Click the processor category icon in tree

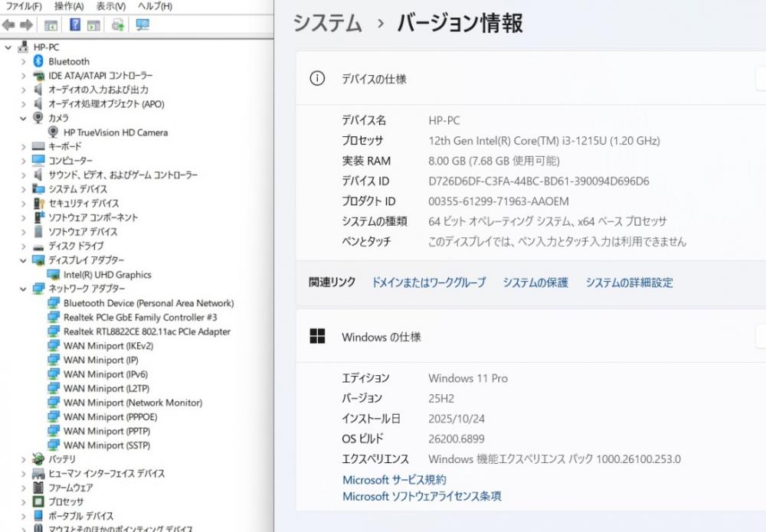tap(38, 501)
